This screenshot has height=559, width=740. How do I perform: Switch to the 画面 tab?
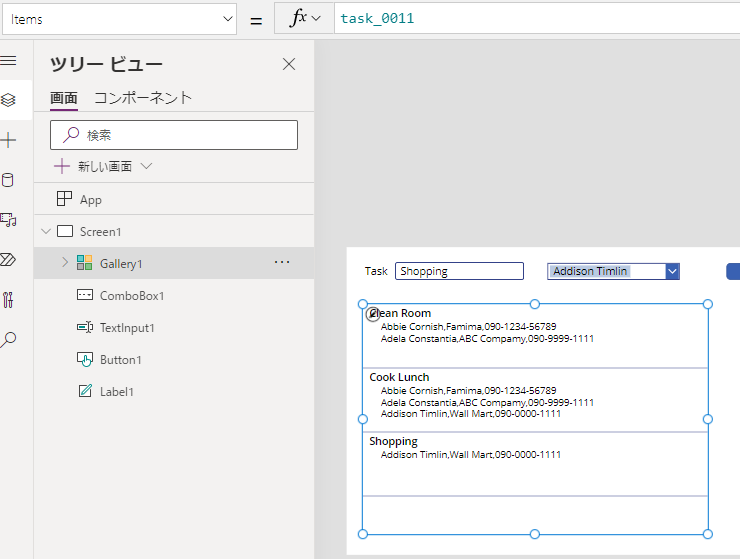(x=64, y=98)
